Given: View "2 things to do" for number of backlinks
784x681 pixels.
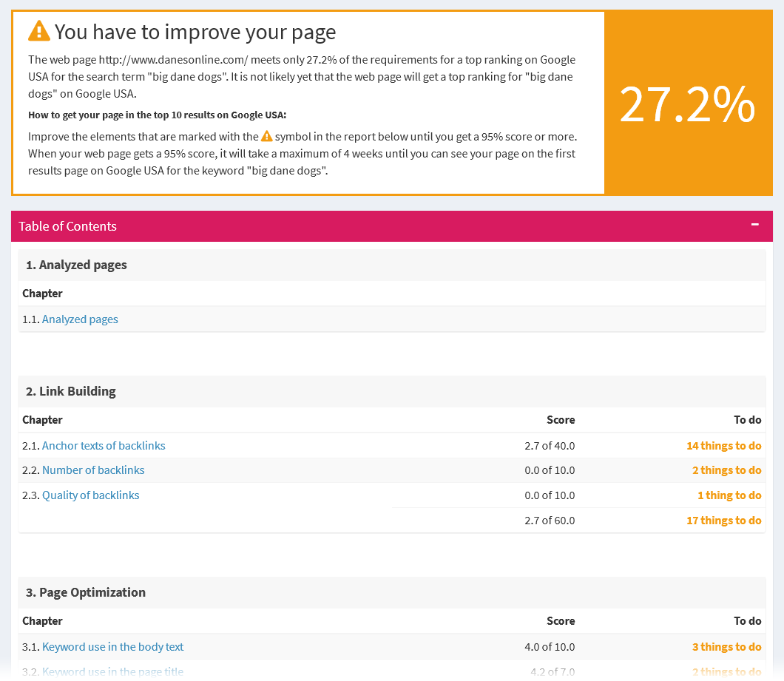Looking at the screenshot, I should click(x=727, y=470).
